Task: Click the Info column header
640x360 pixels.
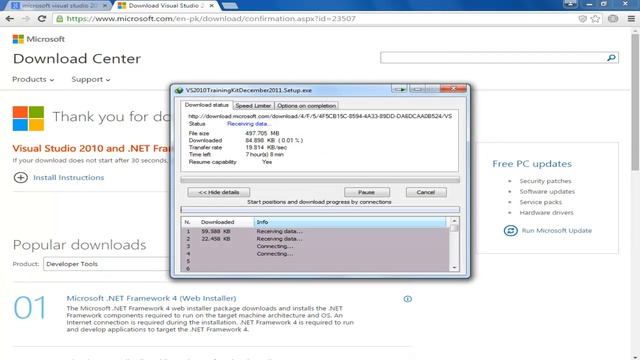Action: coord(350,222)
